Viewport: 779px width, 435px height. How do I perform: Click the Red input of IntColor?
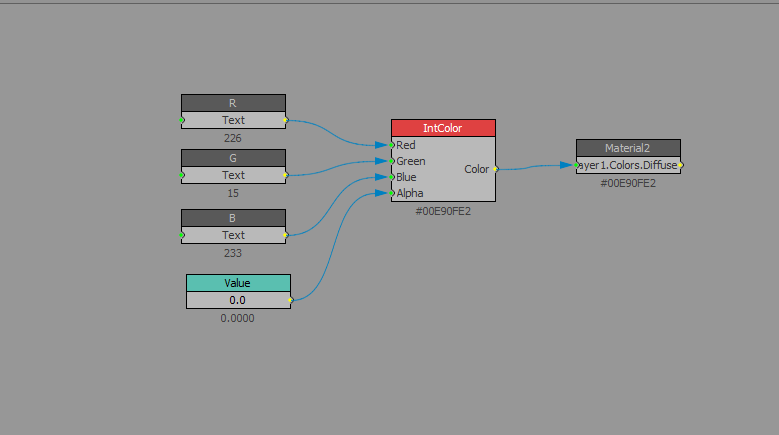tap(406, 145)
